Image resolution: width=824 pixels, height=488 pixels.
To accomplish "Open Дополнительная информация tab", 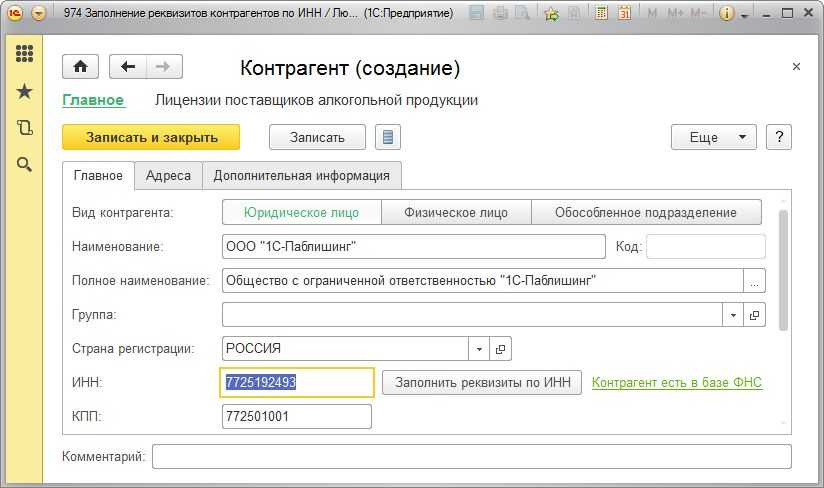I will tap(302, 175).
